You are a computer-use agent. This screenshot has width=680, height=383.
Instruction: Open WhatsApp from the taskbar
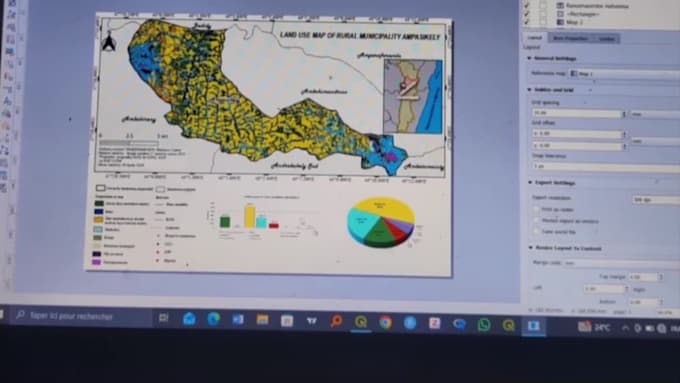click(484, 324)
